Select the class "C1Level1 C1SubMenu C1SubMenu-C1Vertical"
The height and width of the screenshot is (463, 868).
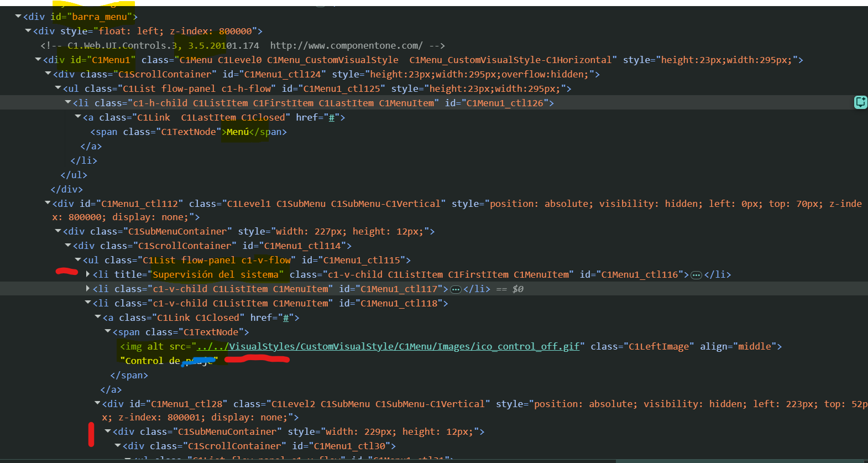(x=333, y=204)
